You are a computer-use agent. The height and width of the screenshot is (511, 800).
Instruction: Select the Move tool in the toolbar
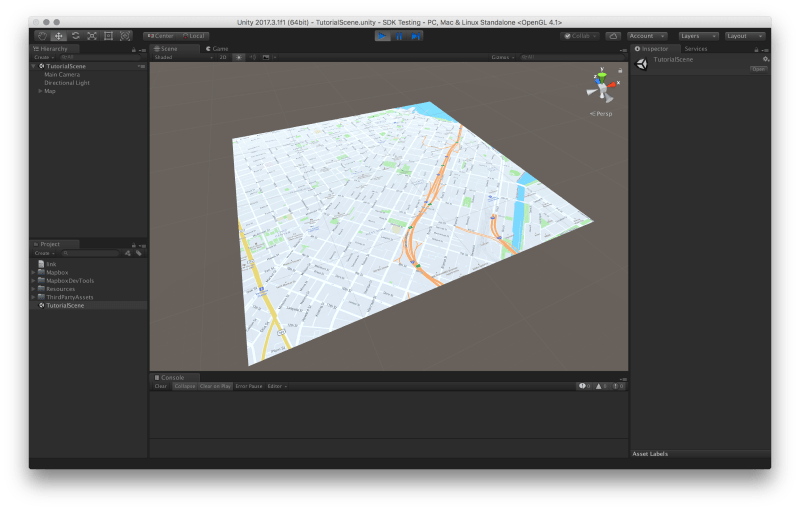click(59, 36)
